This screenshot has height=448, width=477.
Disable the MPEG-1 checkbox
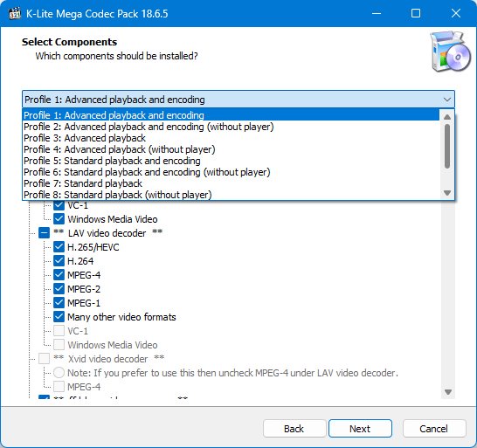pos(59,303)
